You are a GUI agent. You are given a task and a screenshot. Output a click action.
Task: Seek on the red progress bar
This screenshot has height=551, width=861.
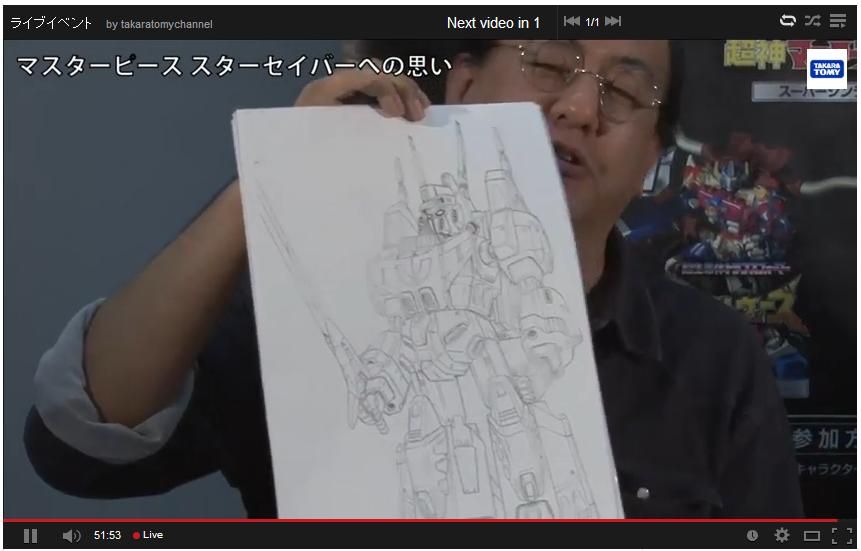click(421, 520)
